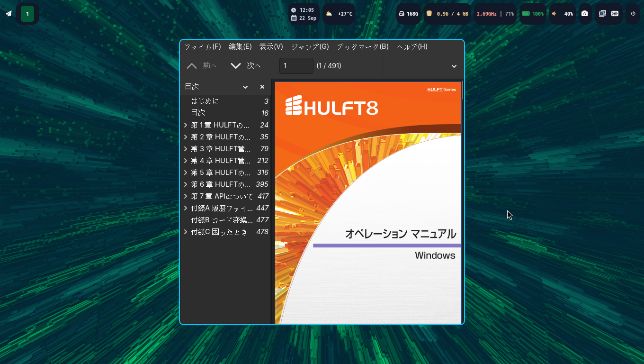Click the document's vertical scrollbar

462,90
